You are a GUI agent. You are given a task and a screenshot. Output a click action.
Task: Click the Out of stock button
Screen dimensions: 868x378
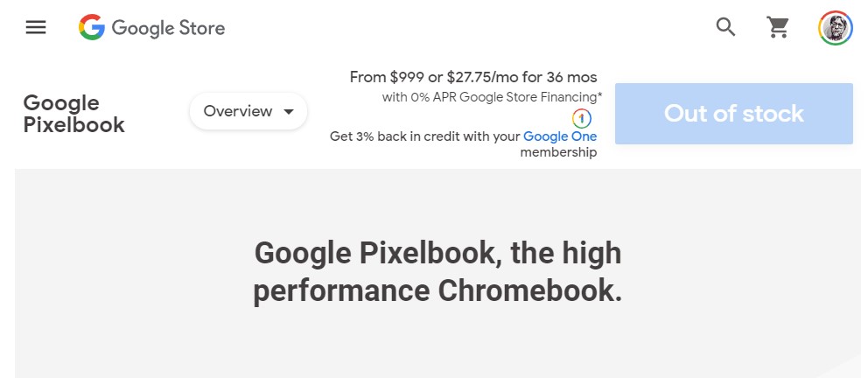point(734,114)
